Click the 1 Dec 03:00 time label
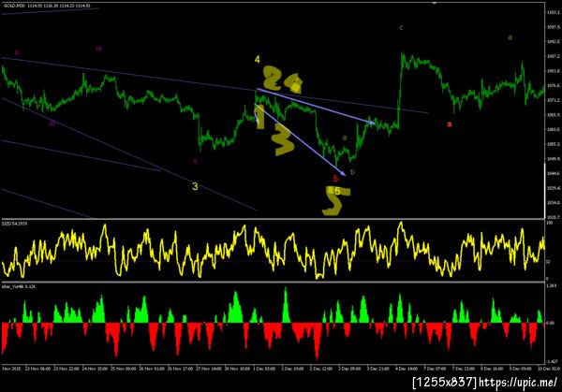The width and height of the screenshot is (562, 392). (264, 369)
